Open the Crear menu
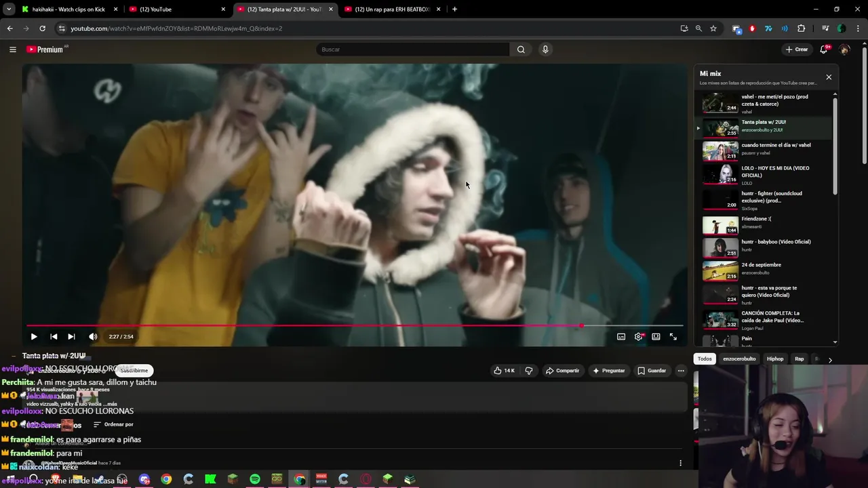Viewport: 868px width, 488px height. pos(797,49)
